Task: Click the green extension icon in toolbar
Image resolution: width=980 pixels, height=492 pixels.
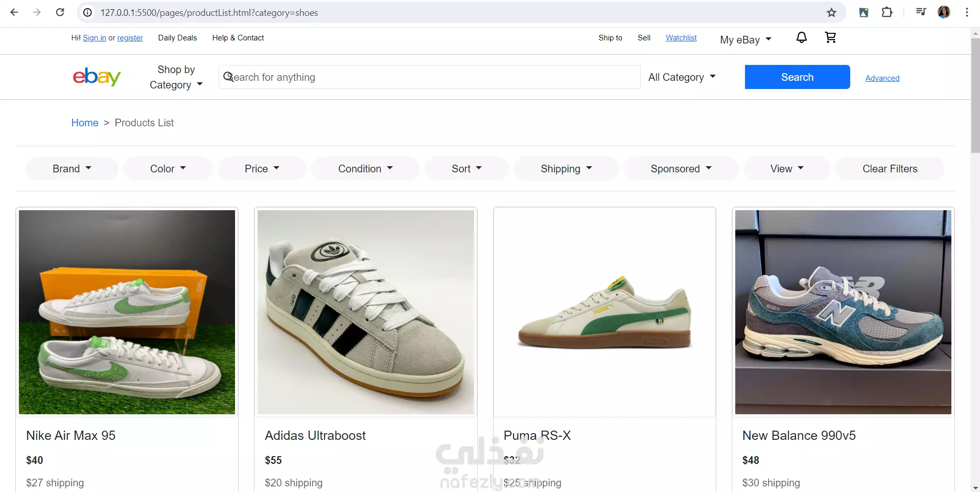Action: (864, 12)
